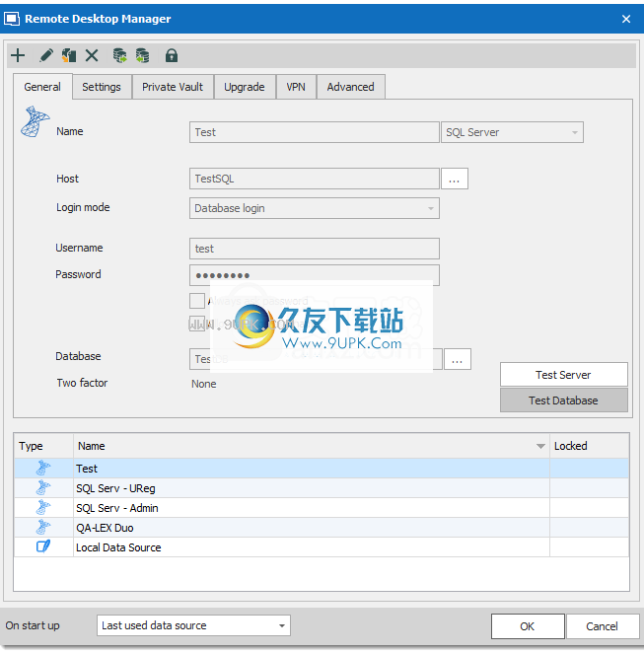Open the VPN tab
This screenshot has height=654, width=644.
pos(296,87)
